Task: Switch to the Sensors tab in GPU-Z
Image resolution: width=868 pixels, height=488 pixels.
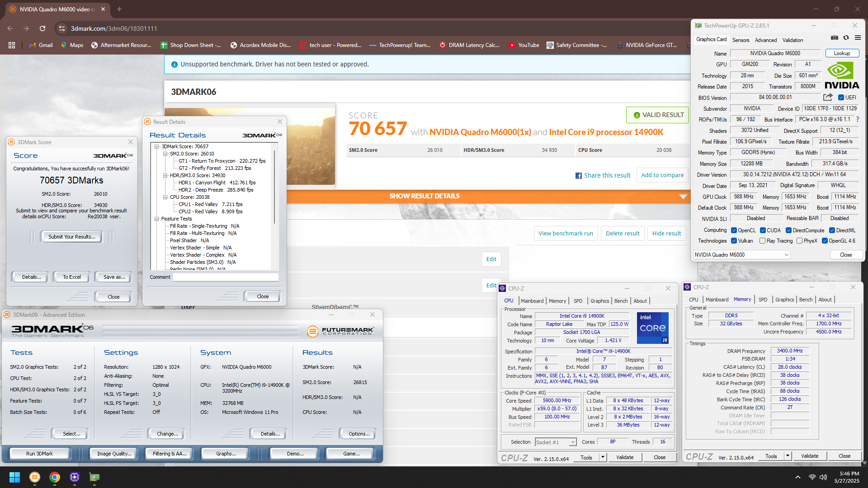Action: point(741,40)
